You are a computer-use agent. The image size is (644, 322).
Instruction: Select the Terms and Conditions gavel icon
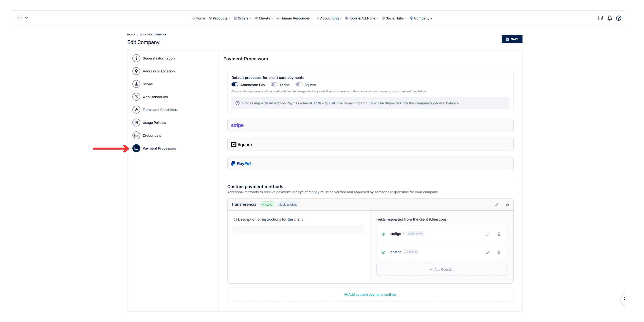click(x=136, y=110)
